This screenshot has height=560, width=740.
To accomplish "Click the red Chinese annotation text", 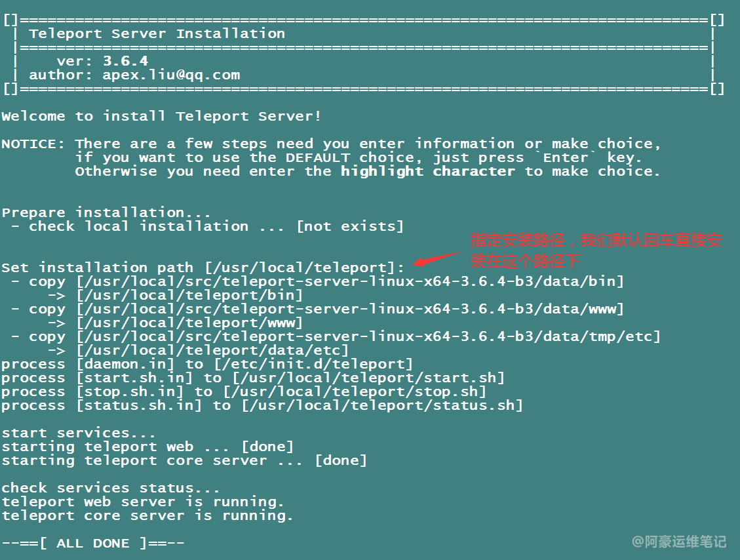I will click(x=596, y=250).
